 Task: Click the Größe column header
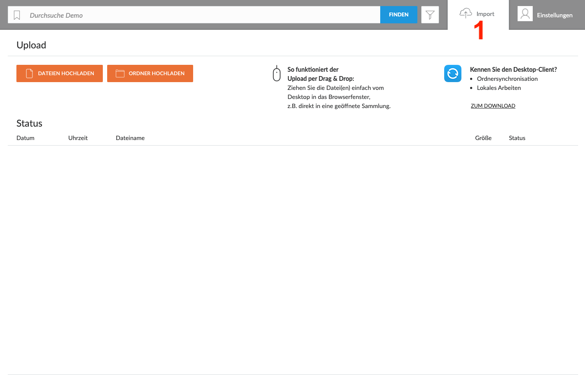click(483, 138)
